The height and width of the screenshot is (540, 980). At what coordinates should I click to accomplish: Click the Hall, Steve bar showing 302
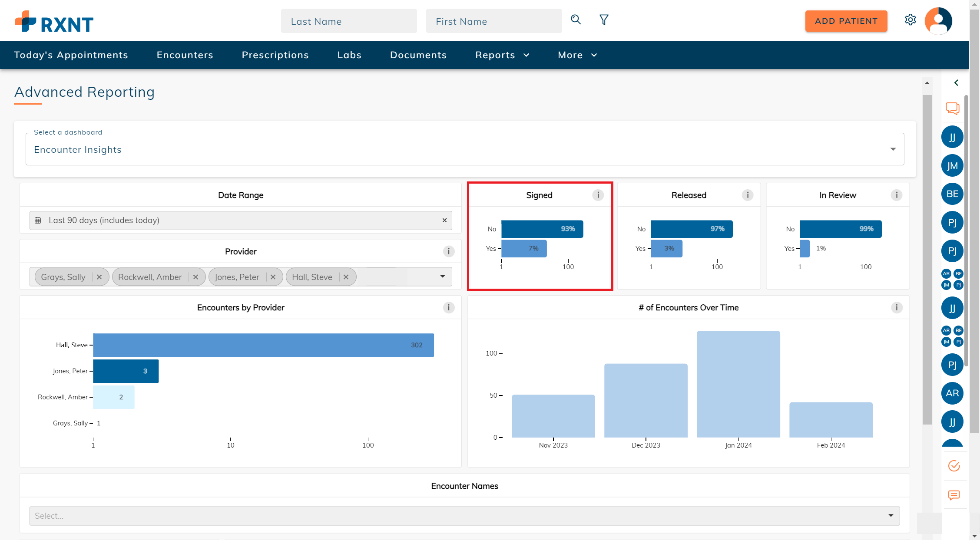point(263,345)
